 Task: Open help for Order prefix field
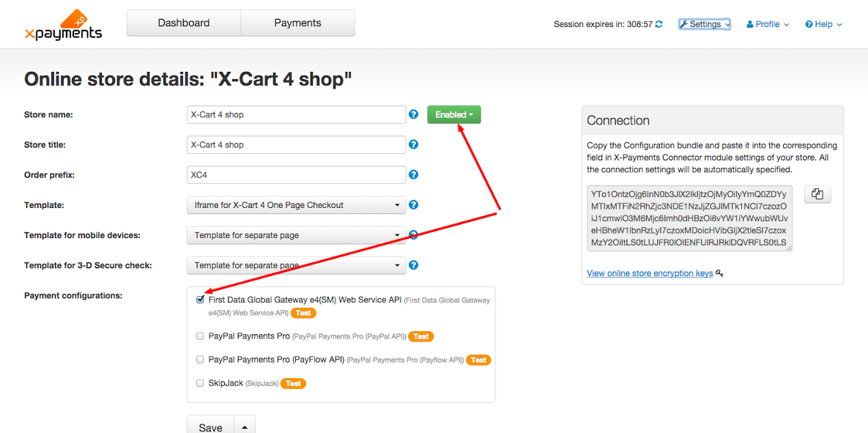click(x=413, y=174)
